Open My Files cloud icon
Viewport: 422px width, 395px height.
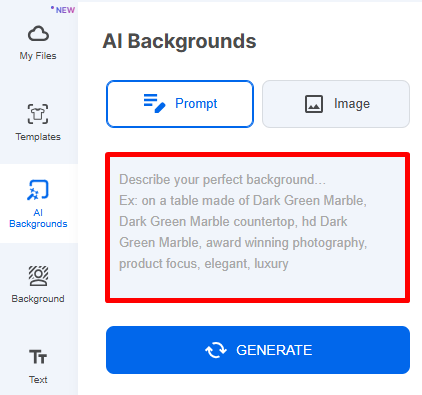[38, 33]
